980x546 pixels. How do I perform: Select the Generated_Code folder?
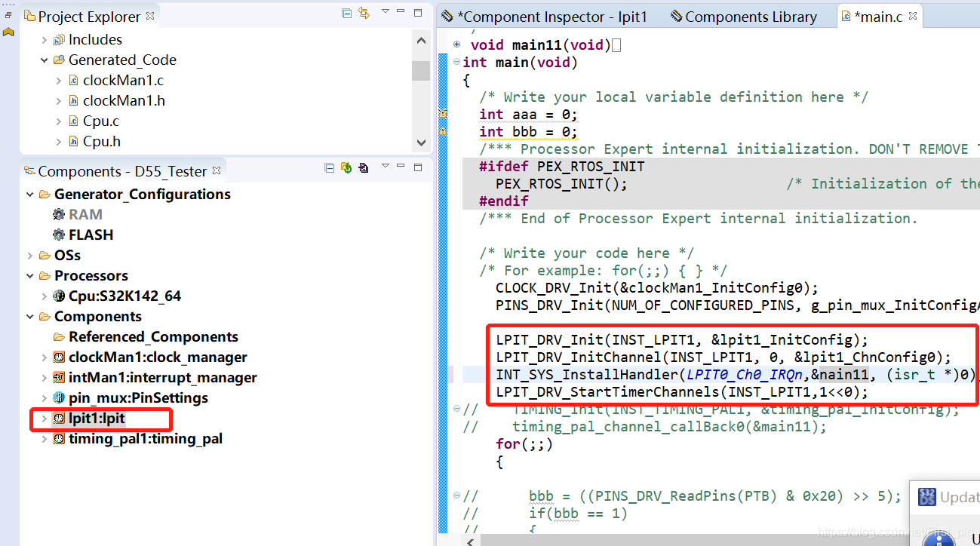point(122,60)
